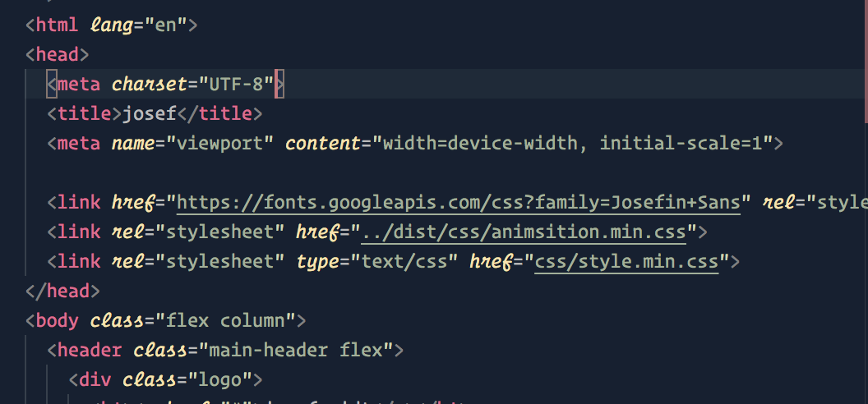Viewport: 868px width, 404px height.
Task: Click the "stylesheet" value on the animsition line
Action: tap(219, 232)
